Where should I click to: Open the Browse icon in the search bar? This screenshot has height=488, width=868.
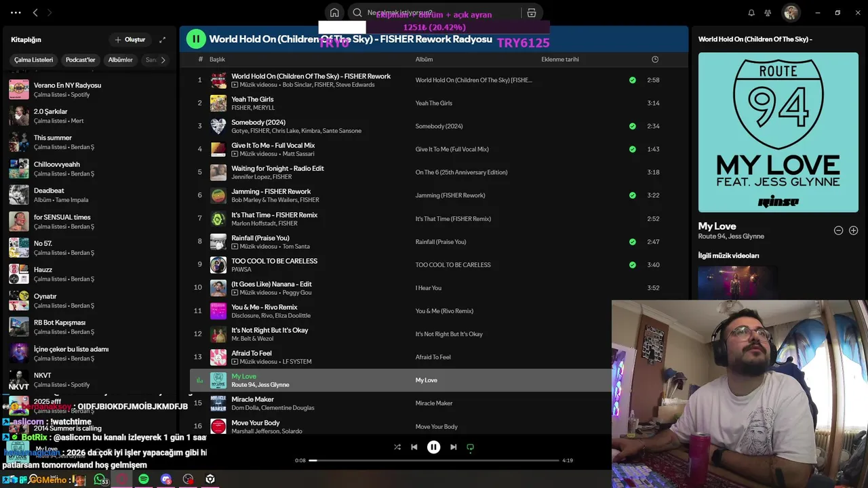(x=531, y=13)
